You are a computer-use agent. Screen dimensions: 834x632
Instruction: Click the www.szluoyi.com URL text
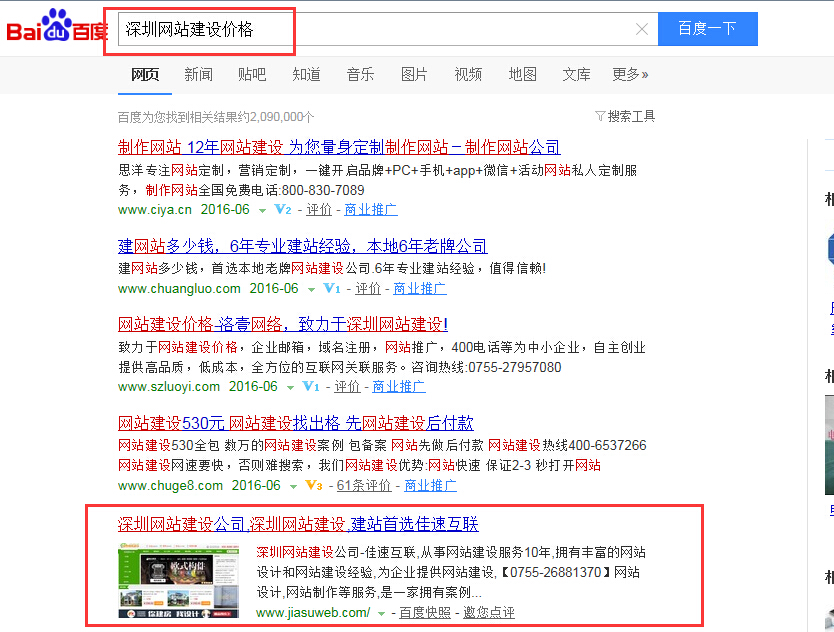169,386
